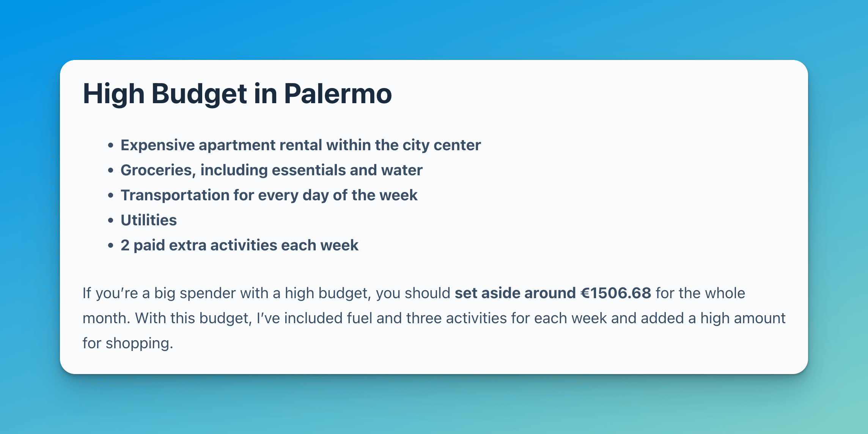Click the 'High Budget in Palermo' heading
Screen dimensions: 868x434
click(237, 94)
